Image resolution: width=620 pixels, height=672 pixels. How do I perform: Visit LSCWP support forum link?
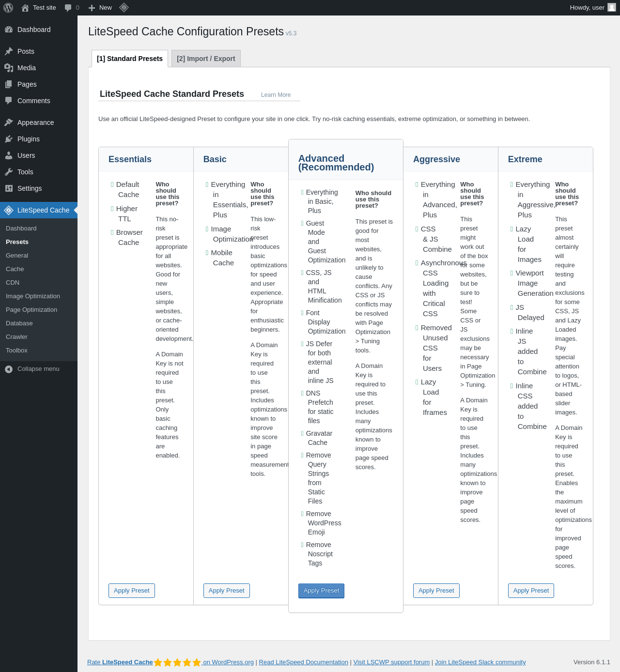(391, 662)
